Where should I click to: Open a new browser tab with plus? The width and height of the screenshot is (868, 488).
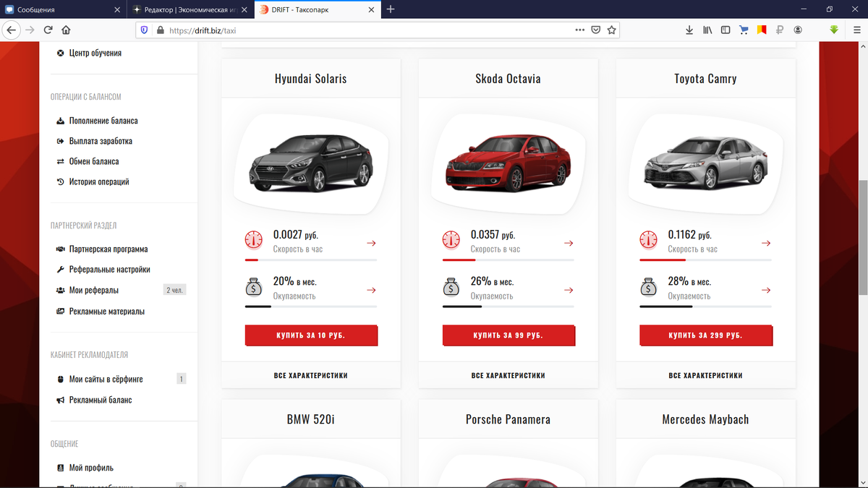coord(391,9)
